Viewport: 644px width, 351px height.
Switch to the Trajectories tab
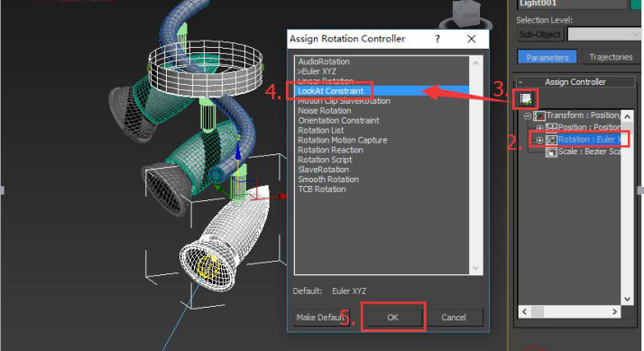coord(611,57)
